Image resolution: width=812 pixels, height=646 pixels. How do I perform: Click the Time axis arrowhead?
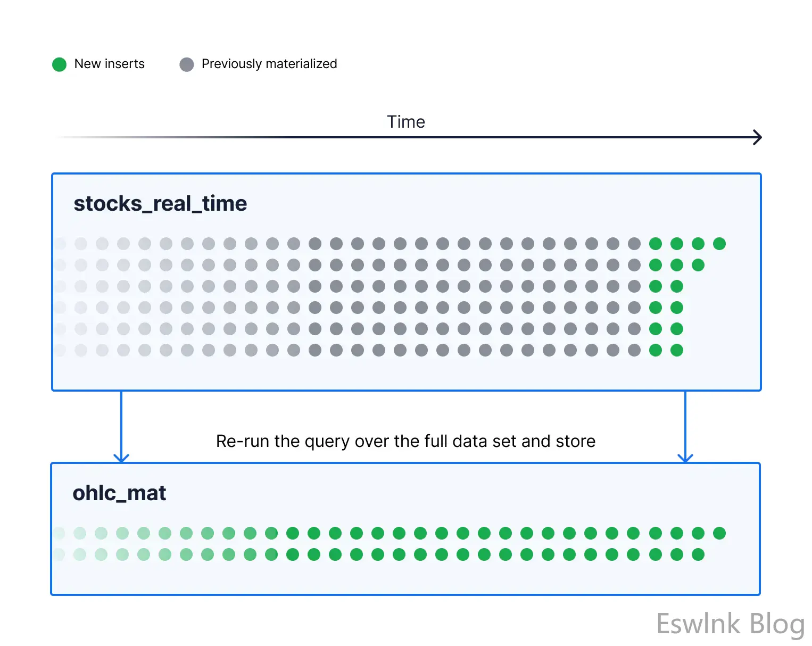(x=758, y=137)
